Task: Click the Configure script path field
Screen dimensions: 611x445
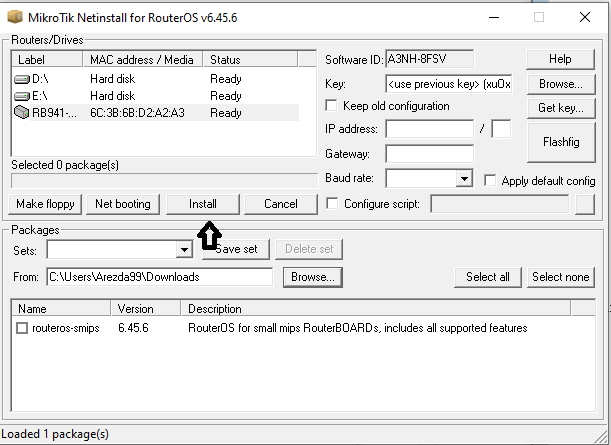Action: pos(500,204)
